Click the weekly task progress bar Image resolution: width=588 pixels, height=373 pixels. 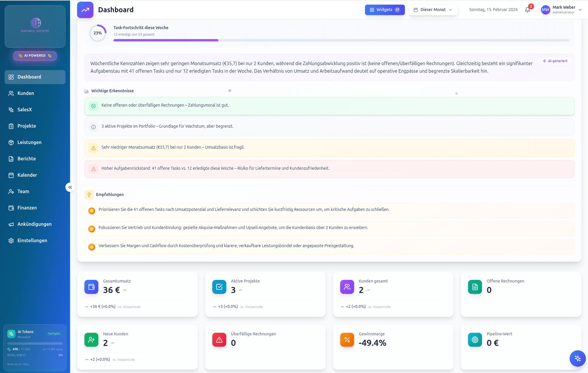coord(341,40)
